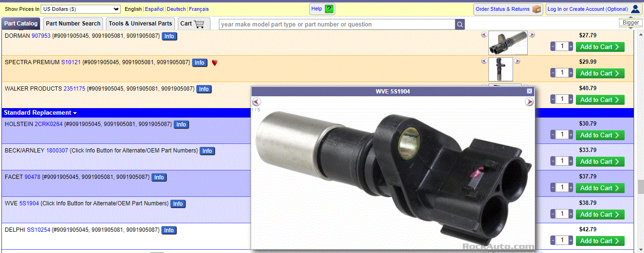Click the Bigger button

[631, 23]
